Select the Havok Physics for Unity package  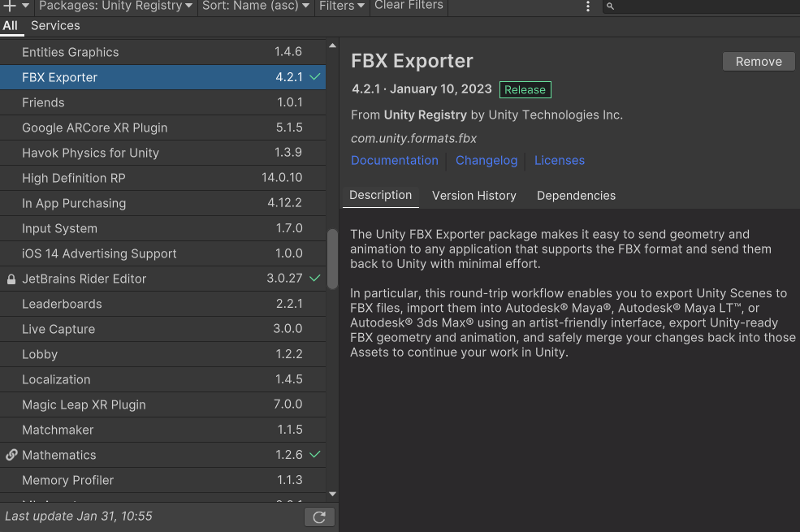point(162,153)
